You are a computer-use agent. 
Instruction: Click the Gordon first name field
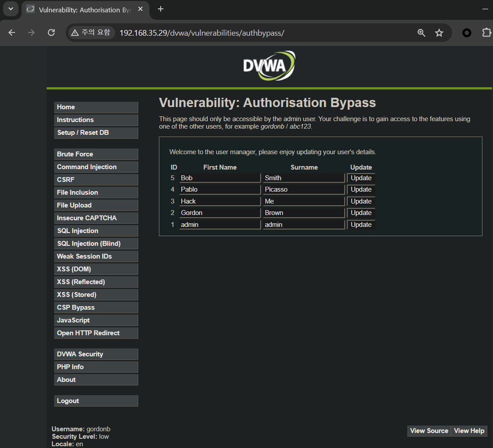(x=220, y=213)
